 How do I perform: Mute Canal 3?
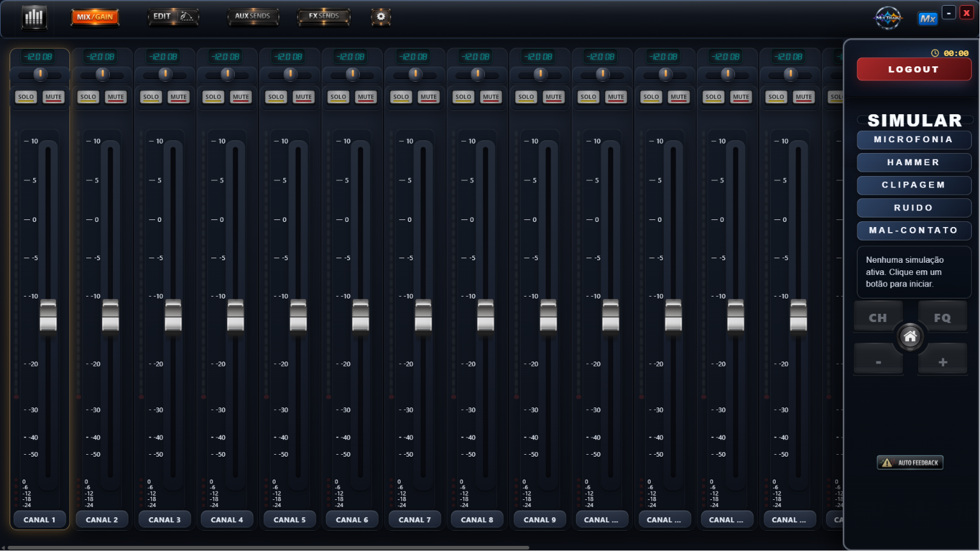pos(179,97)
